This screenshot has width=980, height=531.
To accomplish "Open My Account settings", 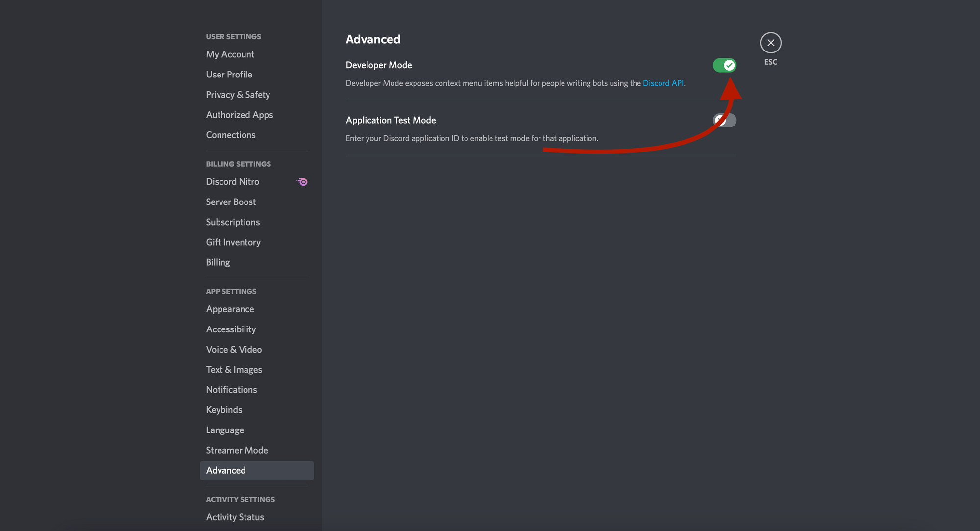I will 230,53.
